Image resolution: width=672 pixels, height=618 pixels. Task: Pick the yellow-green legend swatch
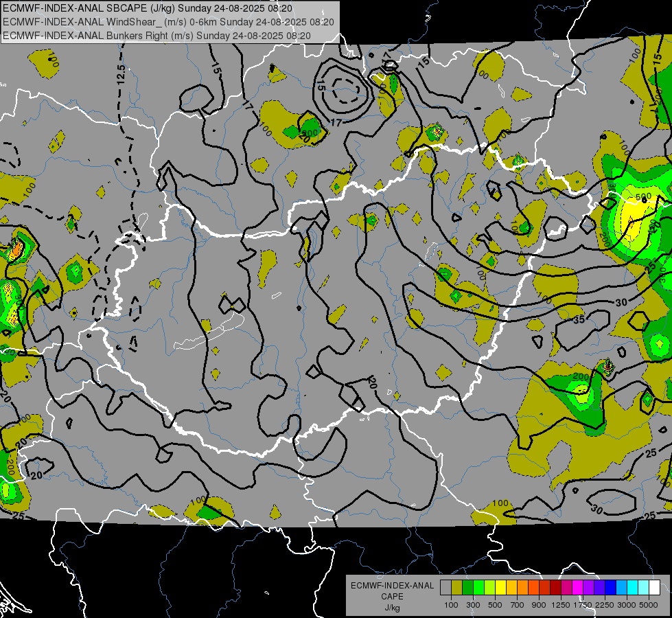[x=490, y=587]
